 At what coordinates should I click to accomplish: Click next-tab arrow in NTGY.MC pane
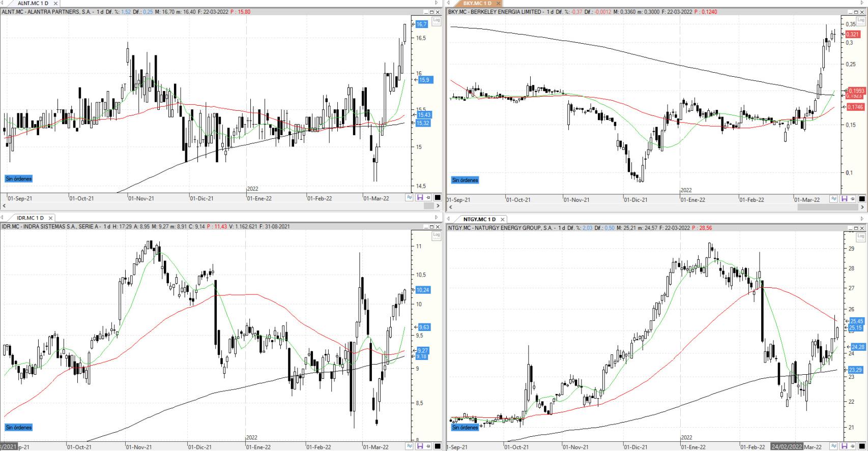862,218
